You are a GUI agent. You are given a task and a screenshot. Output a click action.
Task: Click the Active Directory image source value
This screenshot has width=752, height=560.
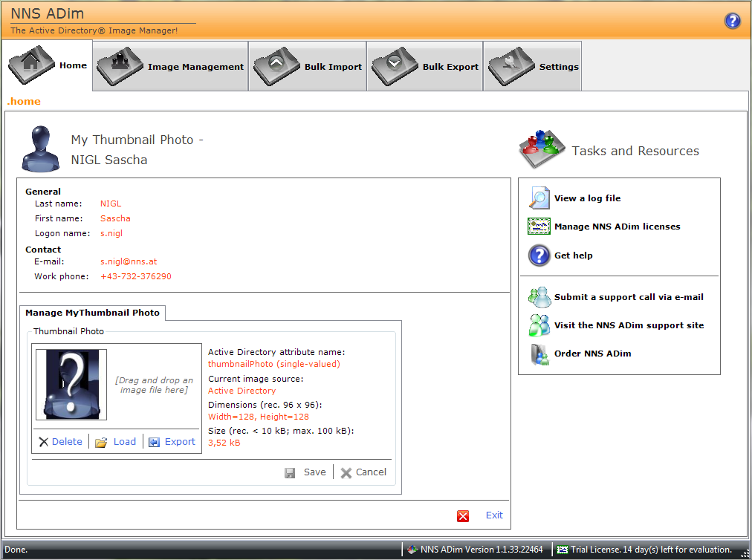pyautogui.click(x=242, y=391)
